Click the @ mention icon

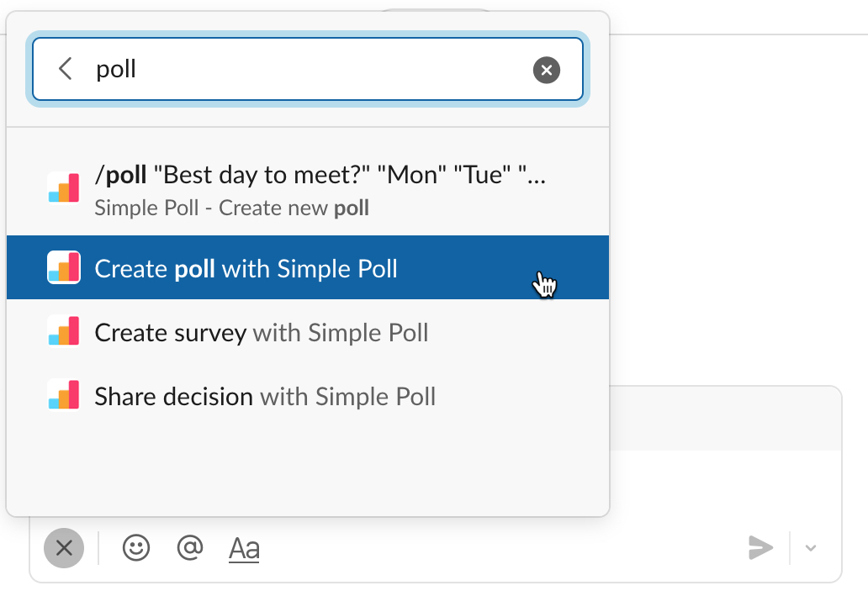pos(189,547)
